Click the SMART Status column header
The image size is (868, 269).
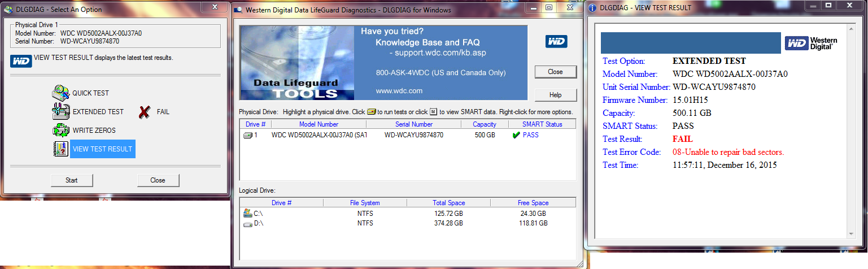pos(542,124)
